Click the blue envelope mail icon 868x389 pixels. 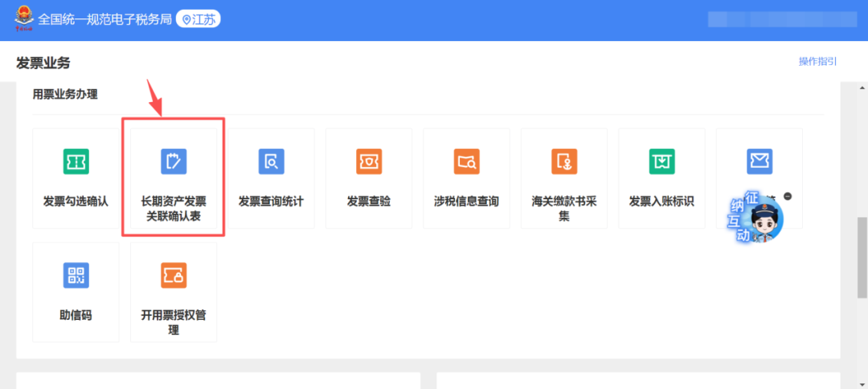click(x=759, y=161)
